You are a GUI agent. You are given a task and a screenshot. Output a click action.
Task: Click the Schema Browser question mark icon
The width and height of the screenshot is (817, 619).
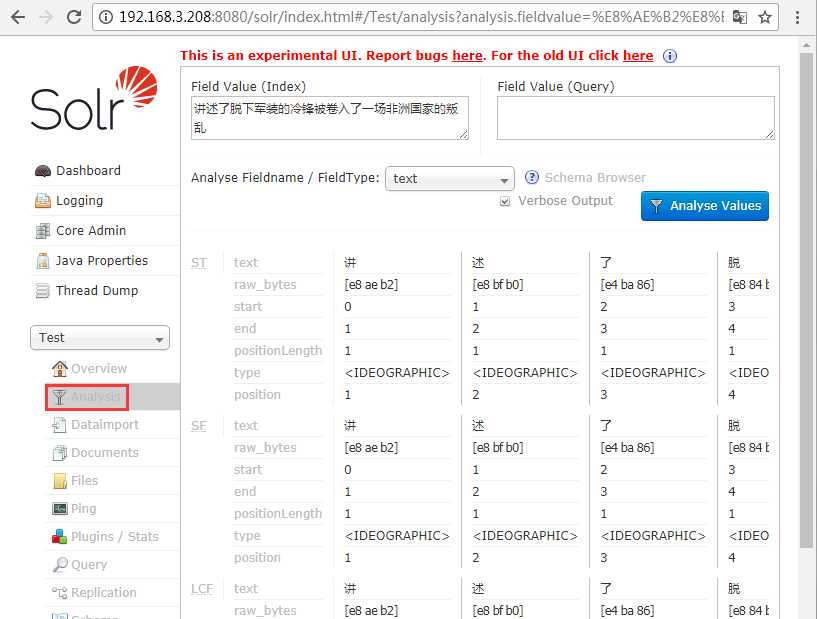click(531, 178)
